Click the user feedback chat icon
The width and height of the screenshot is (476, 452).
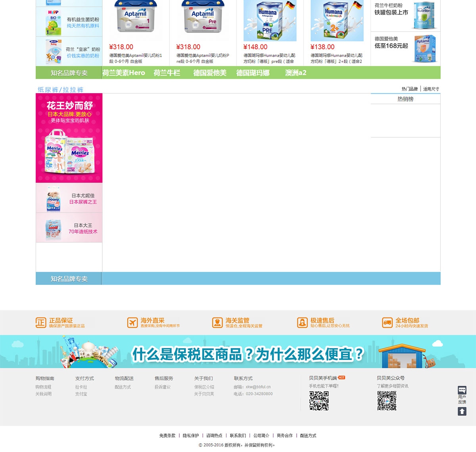click(x=462, y=390)
